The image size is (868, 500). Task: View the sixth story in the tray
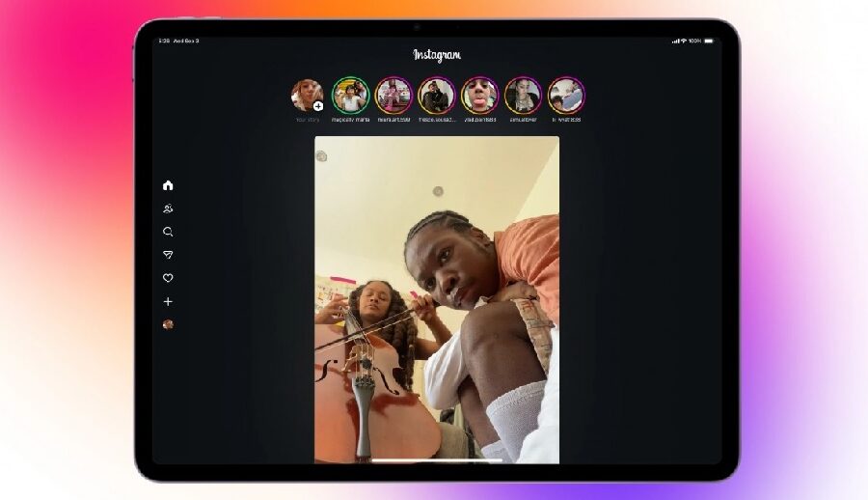coord(523,96)
